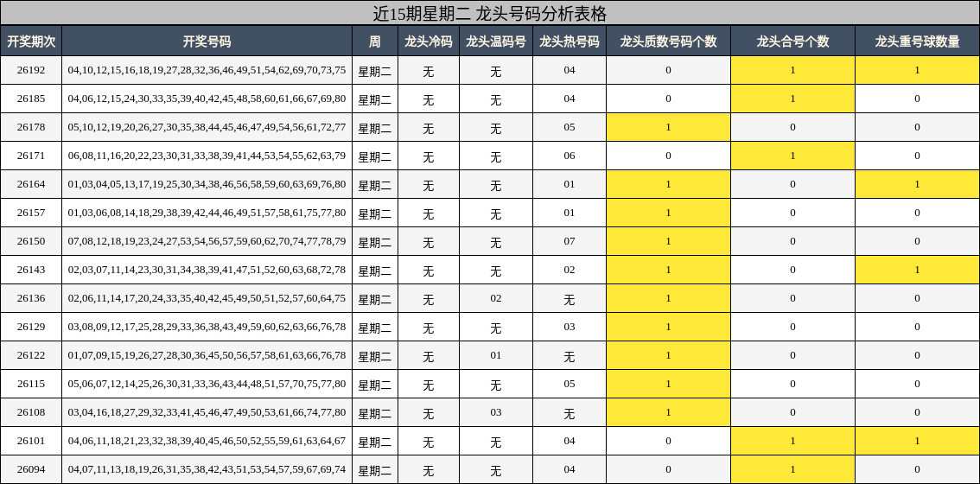Image resolution: width=980 pixels, height=484 pixels.
Task: Select winning numbers starting 07,08,12,18,19
Action: (207, 241)
